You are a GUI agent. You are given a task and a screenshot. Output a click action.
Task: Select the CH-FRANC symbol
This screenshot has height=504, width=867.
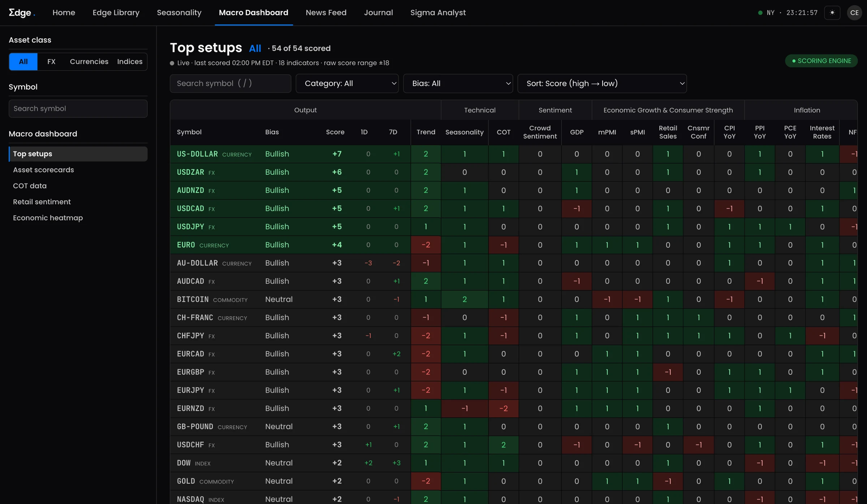(195, 318)
